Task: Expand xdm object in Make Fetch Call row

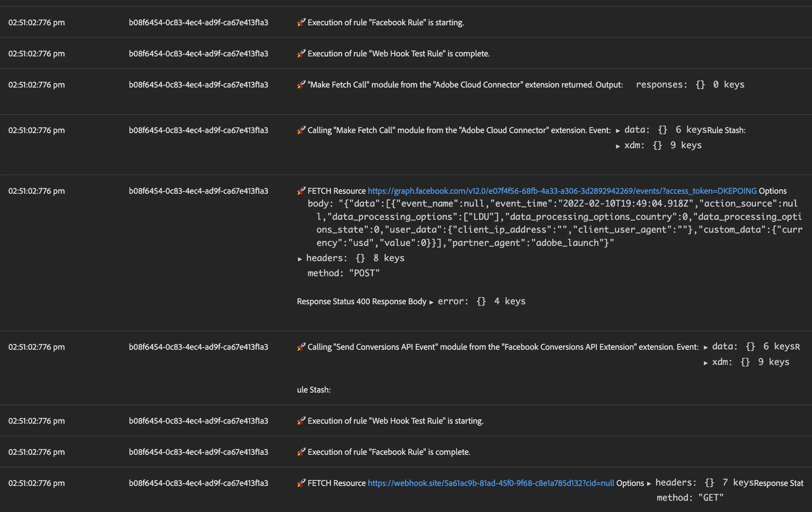Action: 618,146
